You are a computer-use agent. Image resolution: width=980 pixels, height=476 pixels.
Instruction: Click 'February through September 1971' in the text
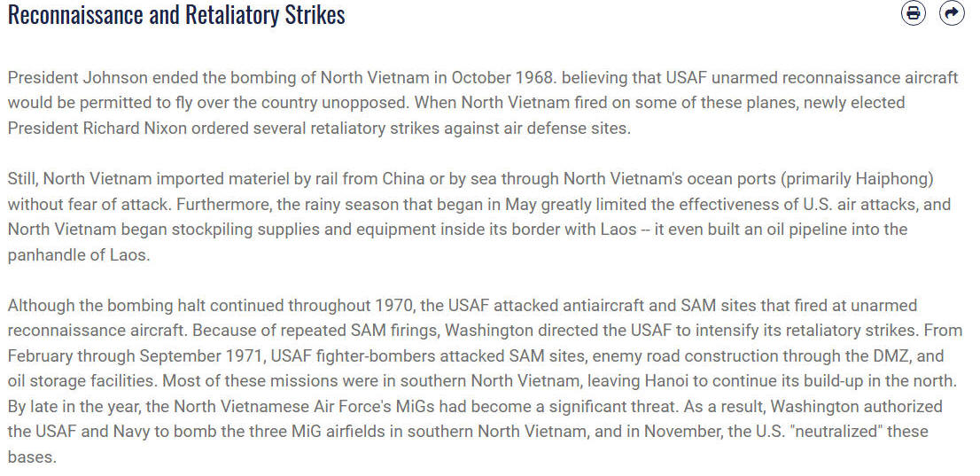(133, 356)
